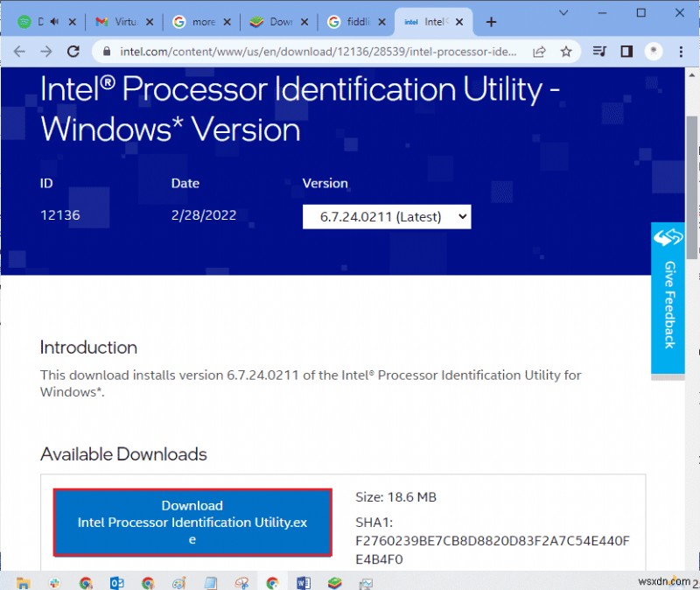The image size is (700, 590).
Task: Reload the Intel page
Action: (73, 52)
